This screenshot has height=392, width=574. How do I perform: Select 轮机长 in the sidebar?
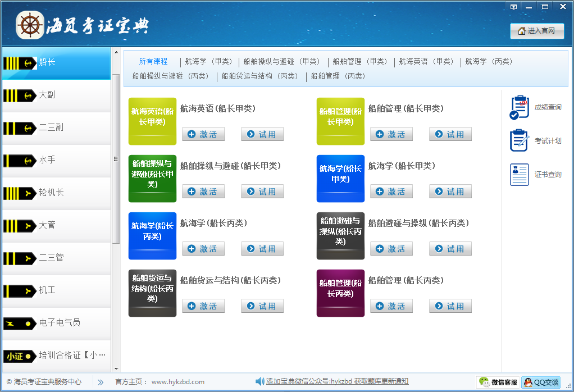(x=56, y=193)
